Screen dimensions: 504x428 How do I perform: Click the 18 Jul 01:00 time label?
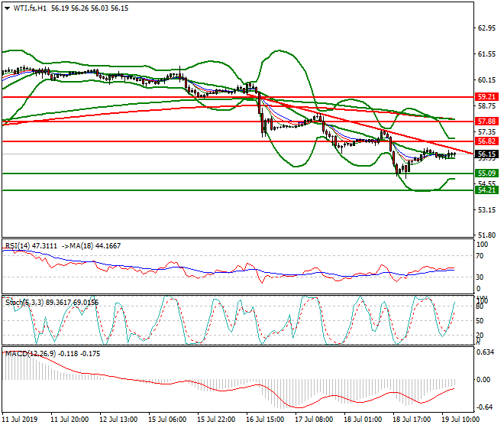point(363,420)
